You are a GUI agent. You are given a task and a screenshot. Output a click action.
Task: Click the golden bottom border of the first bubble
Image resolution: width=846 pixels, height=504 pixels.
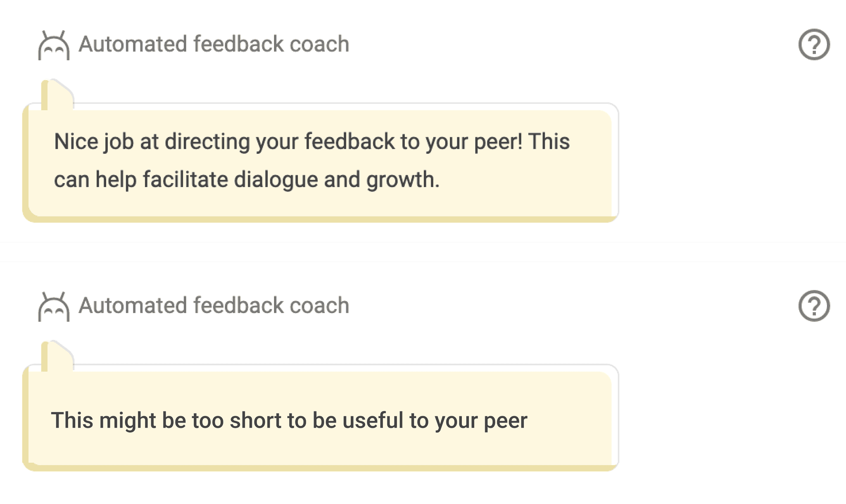coord(321,219)
